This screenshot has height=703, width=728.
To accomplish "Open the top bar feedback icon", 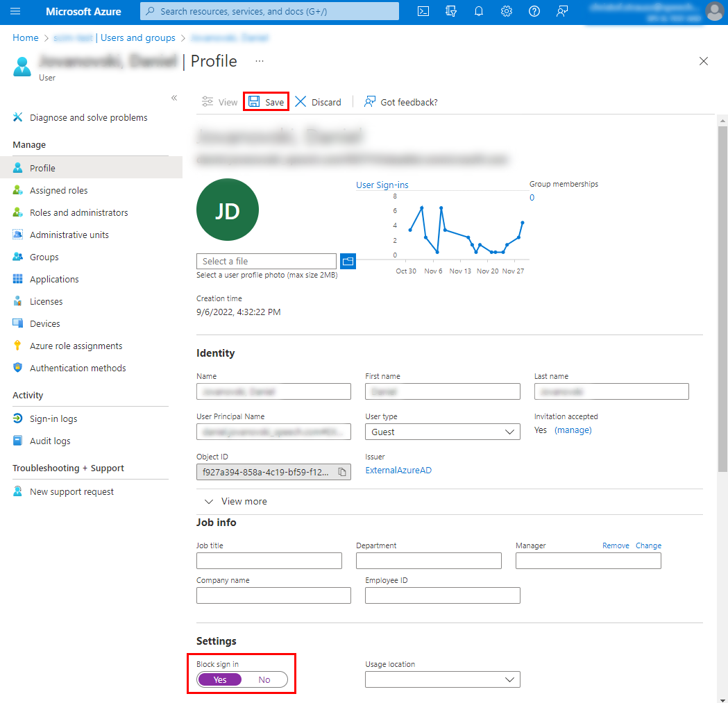I will [561, 11].
